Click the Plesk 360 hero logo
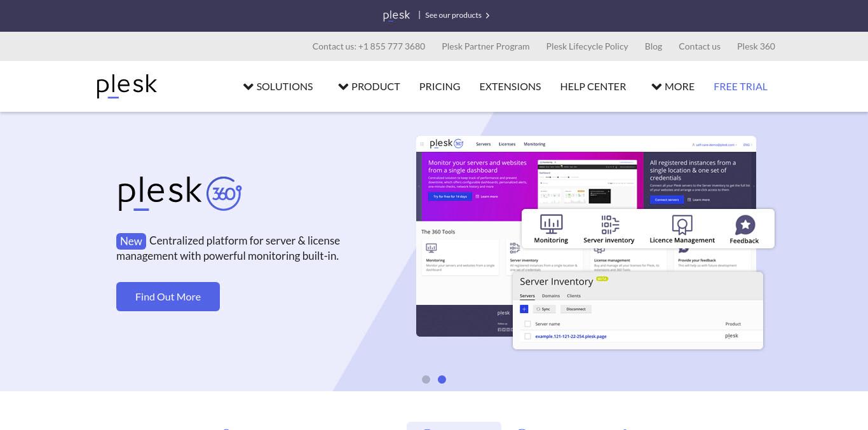 tap(180, 194)
